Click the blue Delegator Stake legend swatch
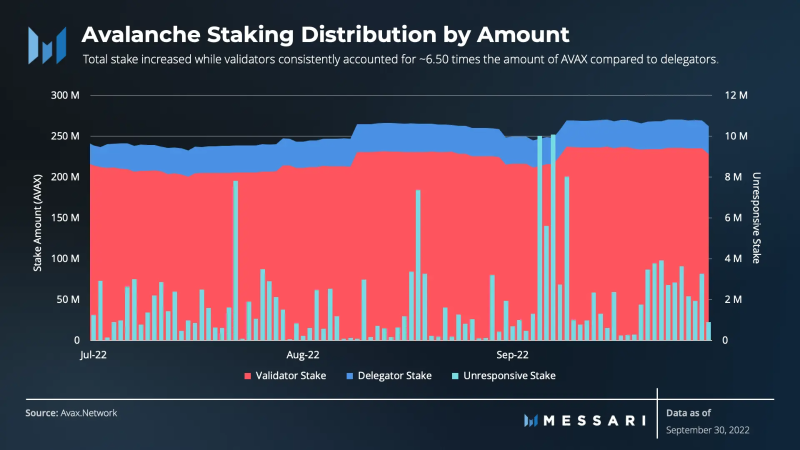 [349, 376]
